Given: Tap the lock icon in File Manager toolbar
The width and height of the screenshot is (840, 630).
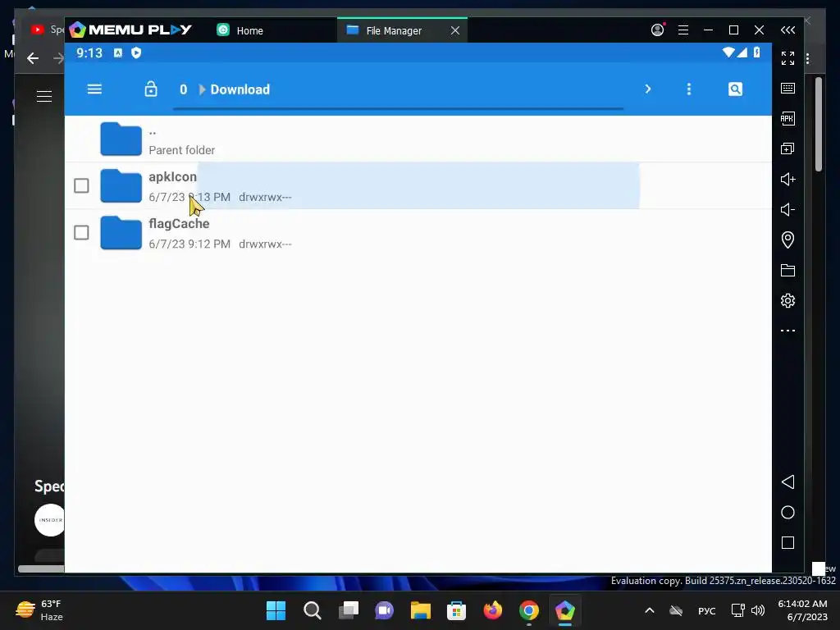Looking at the screenshot, I should (x=151, y=89).
